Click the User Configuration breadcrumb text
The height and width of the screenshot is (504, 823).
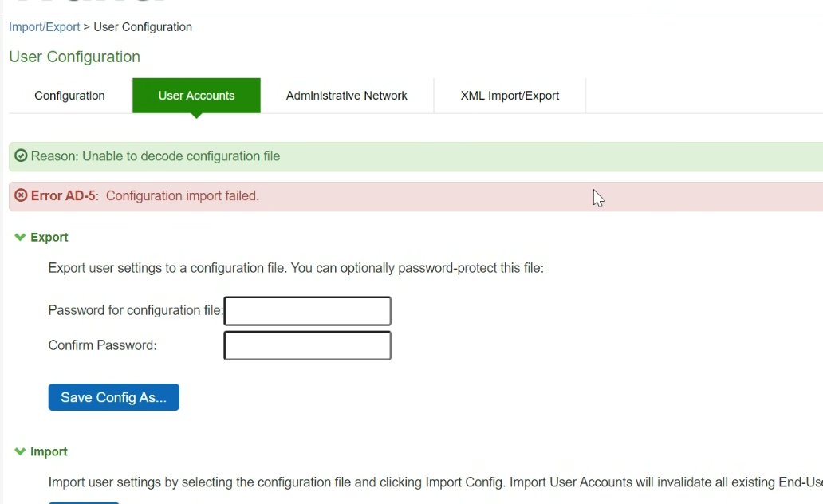pos(143,27)
